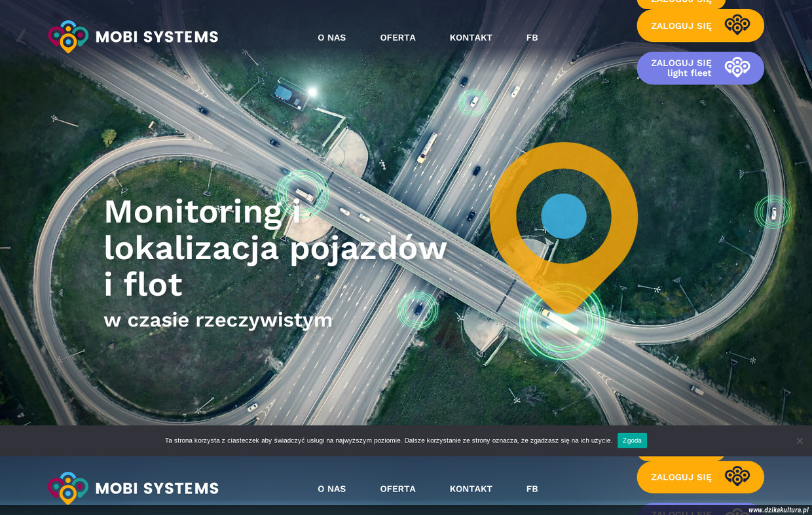
Task: Click the MOBI SYSTEMS text in top header
Action: tap(157, 37)
